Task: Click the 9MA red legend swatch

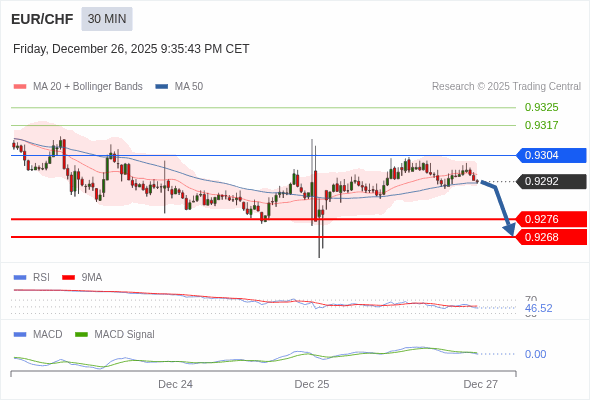Action: point(68,278)
